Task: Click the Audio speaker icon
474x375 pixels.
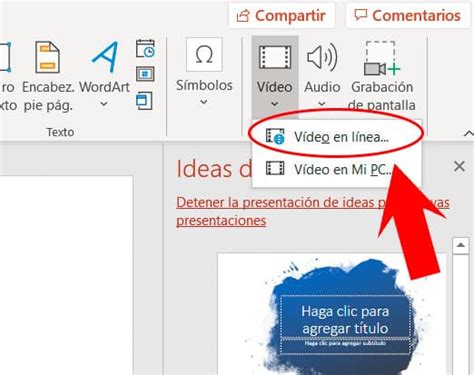Action: coord(322,57)
